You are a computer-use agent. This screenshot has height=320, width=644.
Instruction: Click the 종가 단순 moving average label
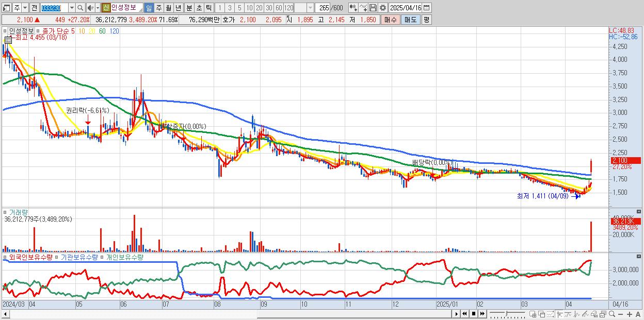coord(56,31)
